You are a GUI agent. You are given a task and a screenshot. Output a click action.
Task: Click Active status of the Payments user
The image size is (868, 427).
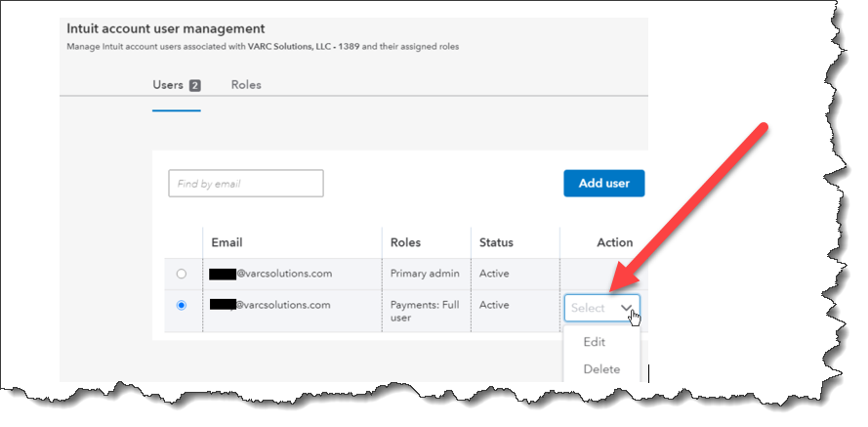494,305
